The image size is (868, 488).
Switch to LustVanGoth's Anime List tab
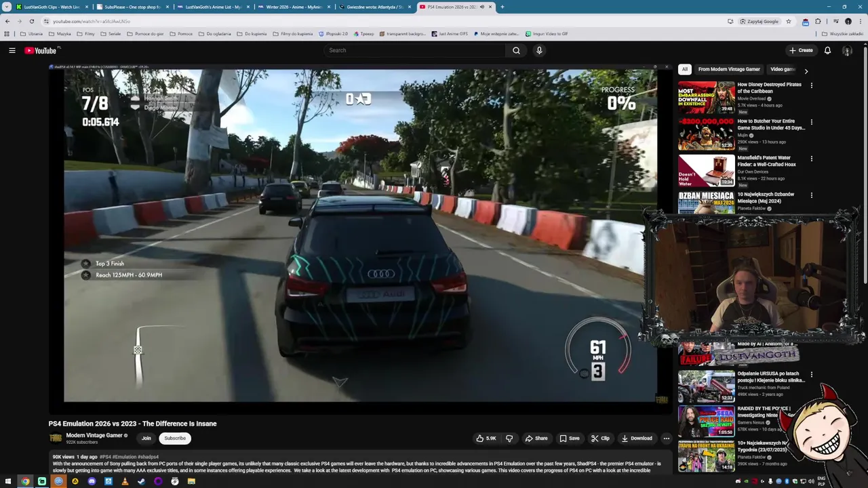click(x=213, y=7)
